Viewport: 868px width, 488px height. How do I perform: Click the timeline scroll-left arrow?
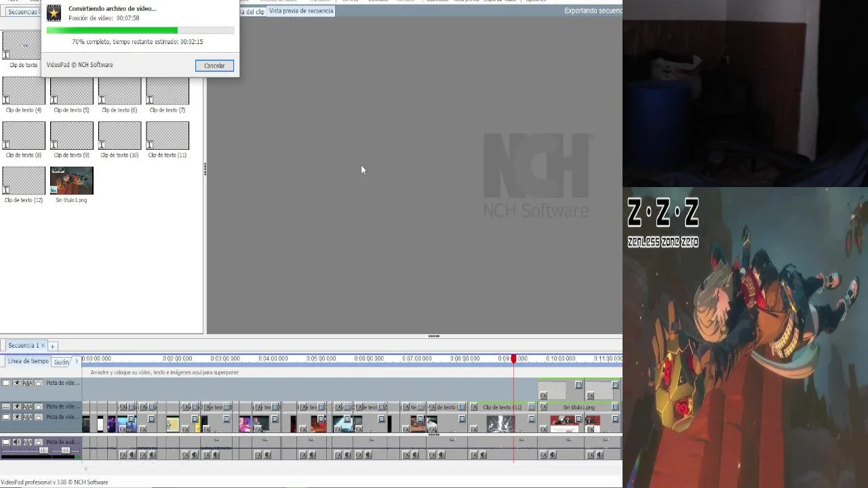point(85,468)
